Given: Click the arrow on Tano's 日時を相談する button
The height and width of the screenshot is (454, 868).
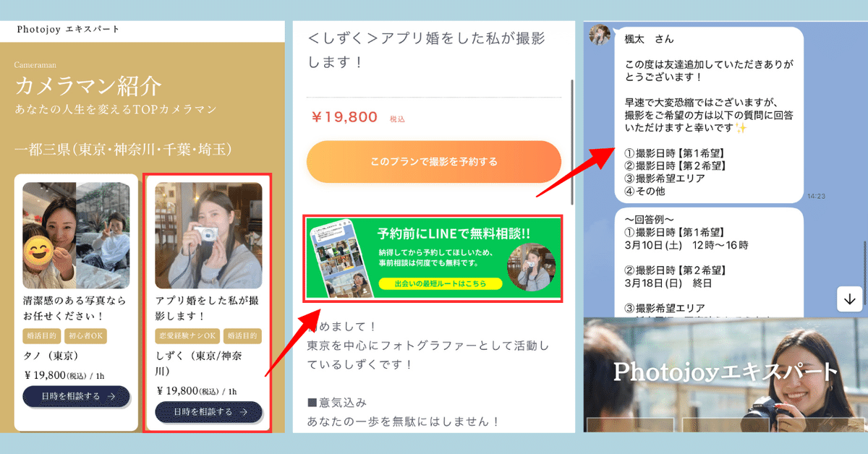Looking at the screenshot, I should [x=111, y=396].
